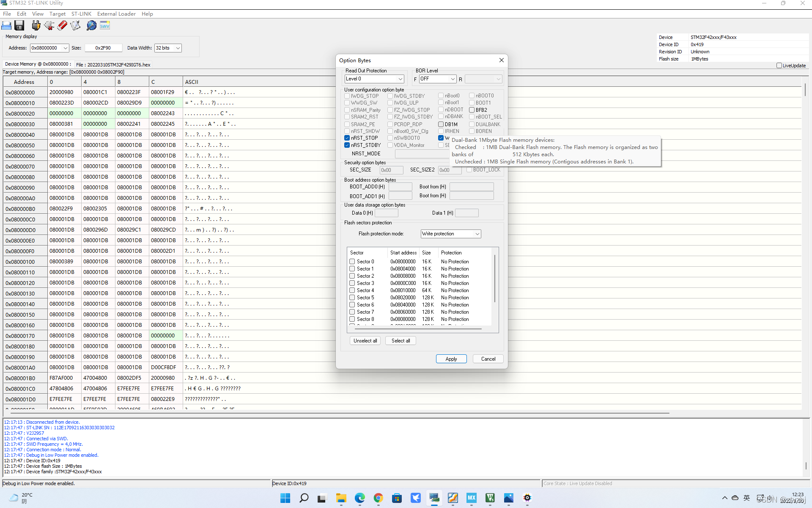Click the memory Size input field
Image resolution: width=812 pixels, height=508 pixels.
click(103, 48)
